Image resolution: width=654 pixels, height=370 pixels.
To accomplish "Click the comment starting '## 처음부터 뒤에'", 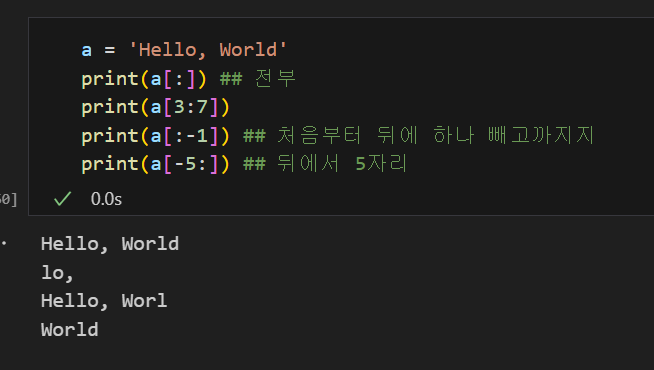I will pyautogui.click(x=419, y=136).
